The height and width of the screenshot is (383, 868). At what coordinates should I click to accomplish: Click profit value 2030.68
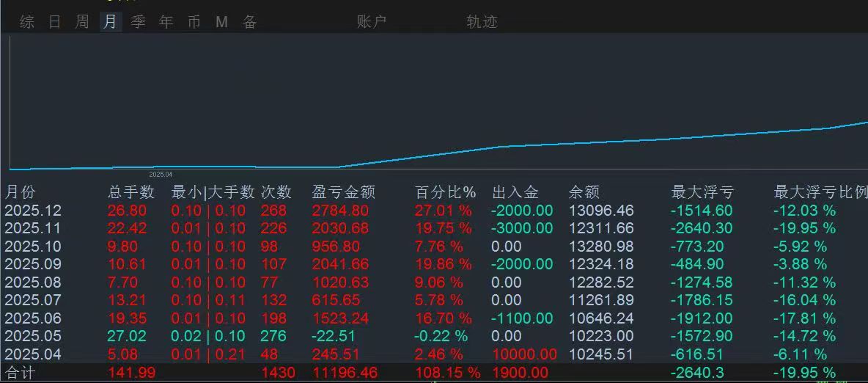[340, 228]
